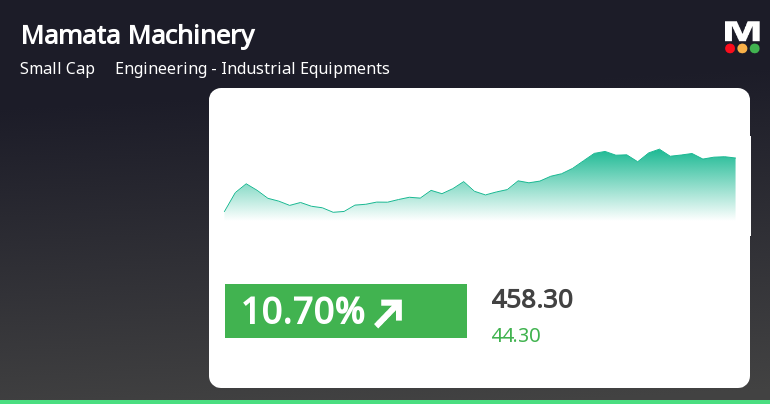770x404 pixels.
Task: Click the green dot under the logo
Action: (754, 48)
